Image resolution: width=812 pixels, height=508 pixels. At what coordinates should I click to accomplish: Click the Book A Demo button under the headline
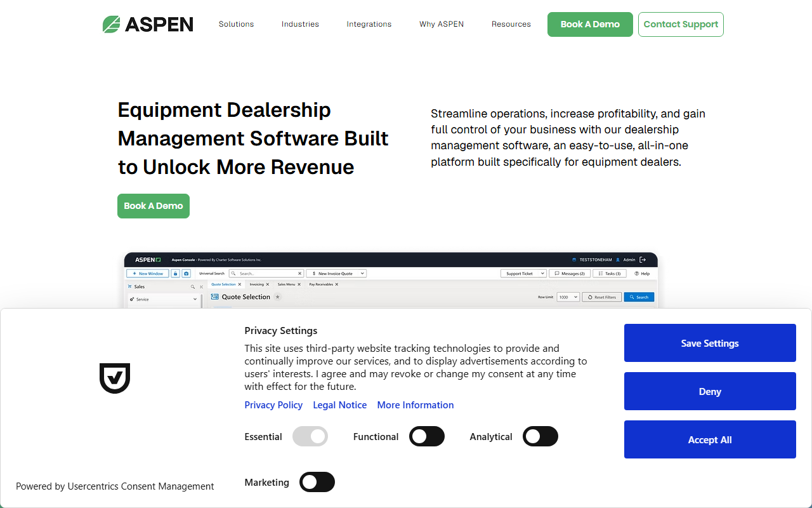[x=154, y=206]
